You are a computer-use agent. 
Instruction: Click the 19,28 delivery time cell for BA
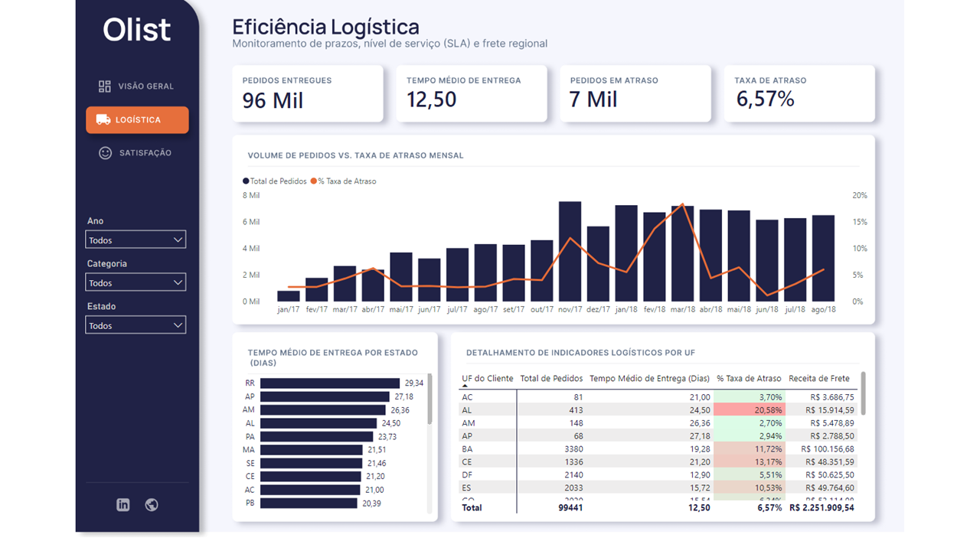700,448
